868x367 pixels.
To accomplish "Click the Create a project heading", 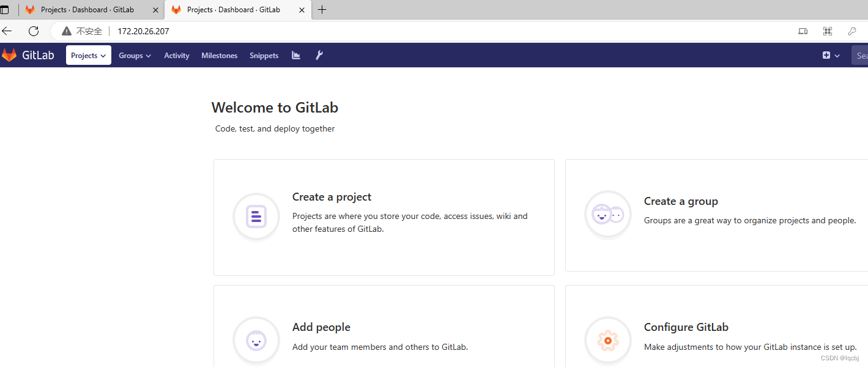I will (x=332, y=197).
